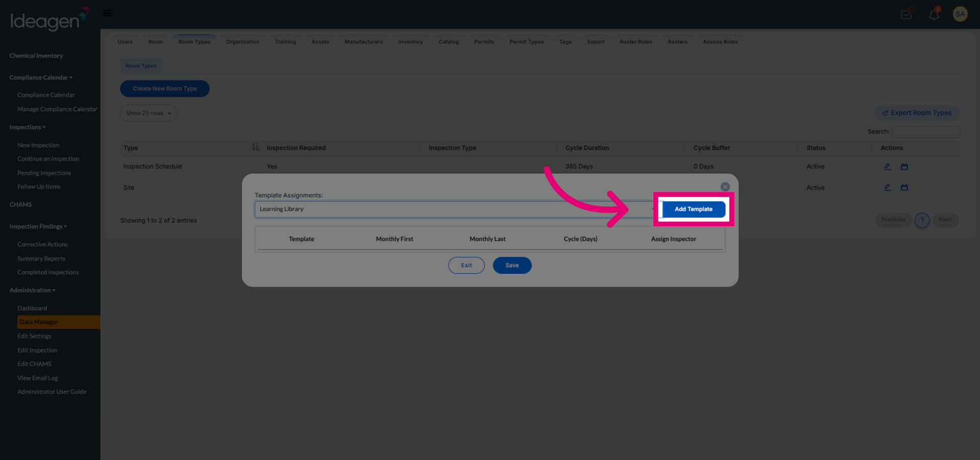Viewport: 980px width, 460px height.
Task: Open the Permits tab
Action: point(484,42)
